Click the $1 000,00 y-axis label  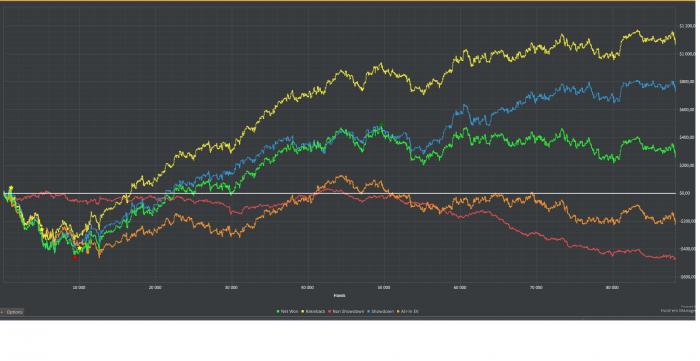(x=687, y=54)
